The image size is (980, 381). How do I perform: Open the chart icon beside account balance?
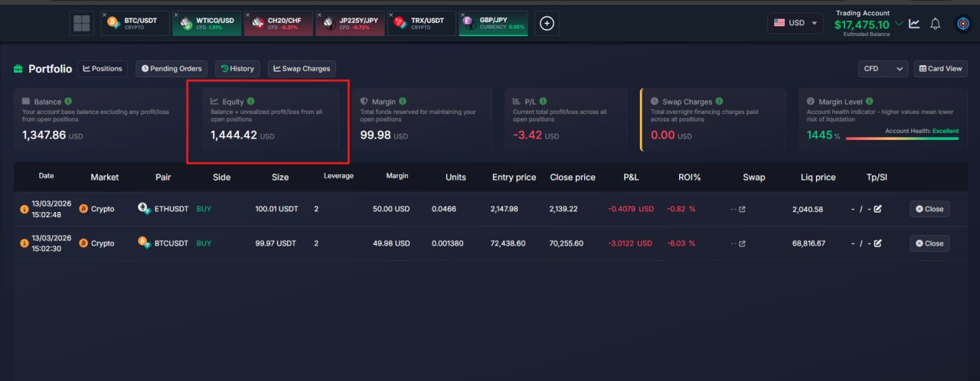[914, 23]
